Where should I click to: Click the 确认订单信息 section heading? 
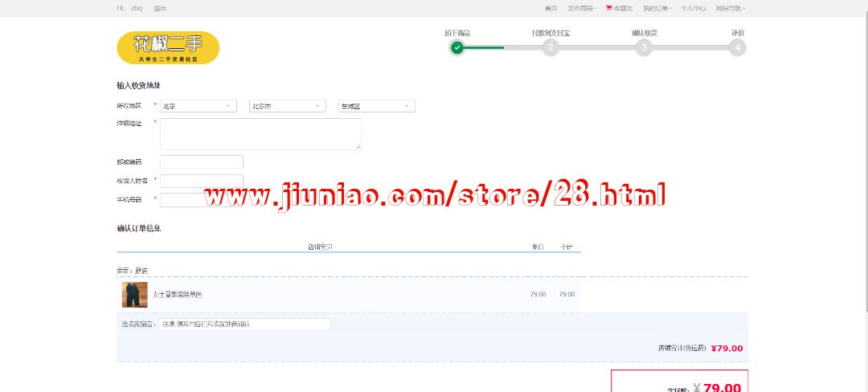tap(139, 228)
